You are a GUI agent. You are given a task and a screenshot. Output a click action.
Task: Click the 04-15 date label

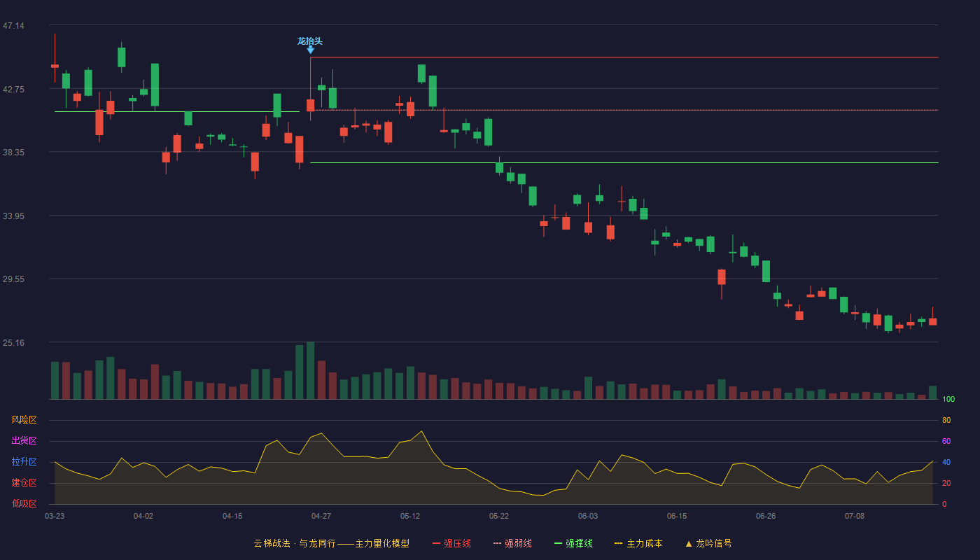232,516
